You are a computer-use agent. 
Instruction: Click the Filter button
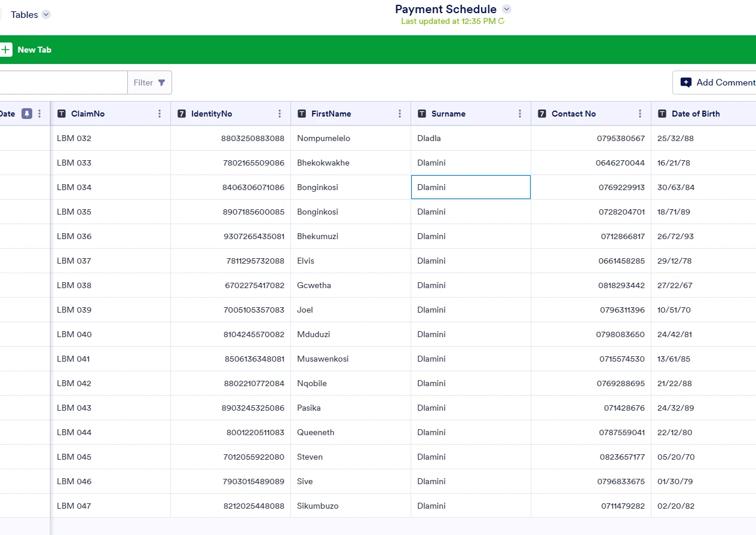(x=149, y=82)
